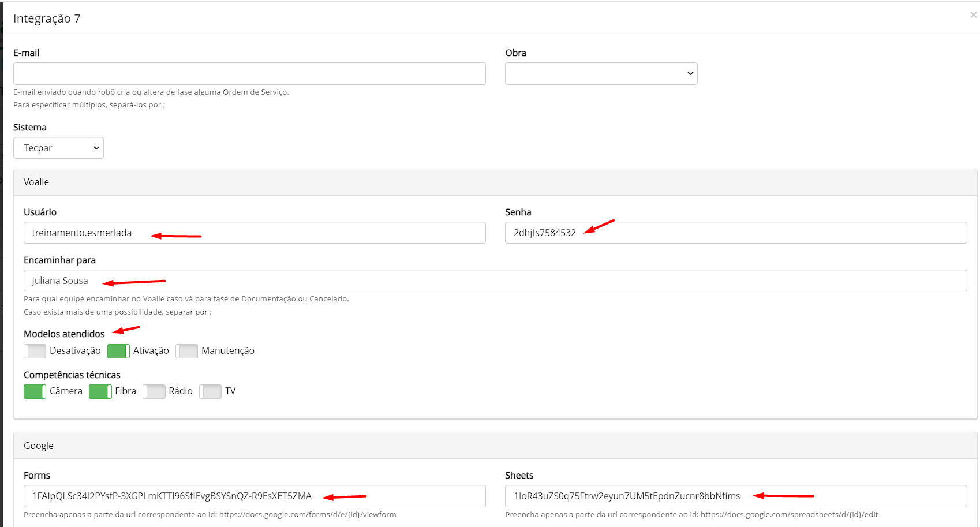Enable the Desativação toggle

pyautogui.click(x=35, y=351)
